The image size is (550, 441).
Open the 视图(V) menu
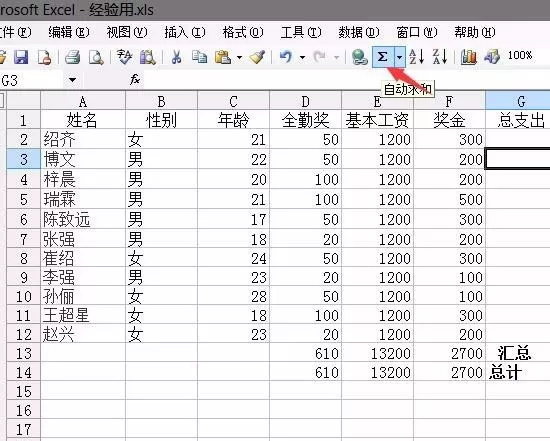point(127,32)
